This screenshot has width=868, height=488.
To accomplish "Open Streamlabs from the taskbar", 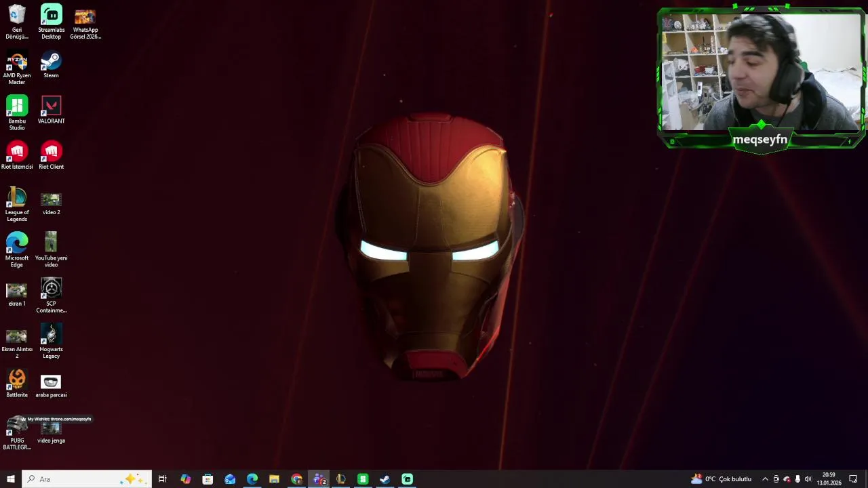I will point(407,479).
